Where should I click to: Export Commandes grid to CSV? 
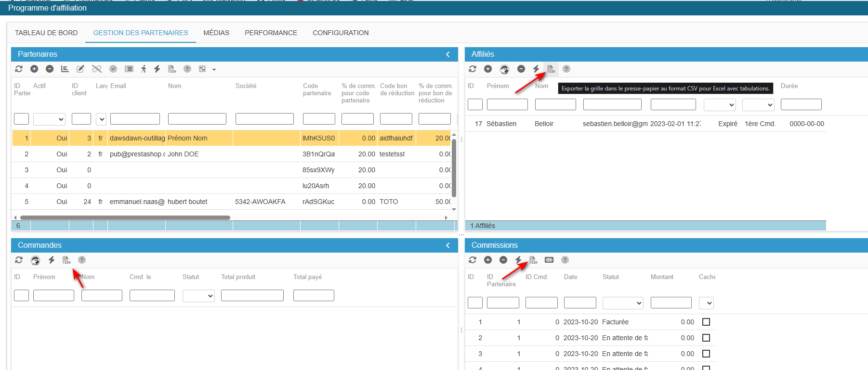[x=66, y=260]
